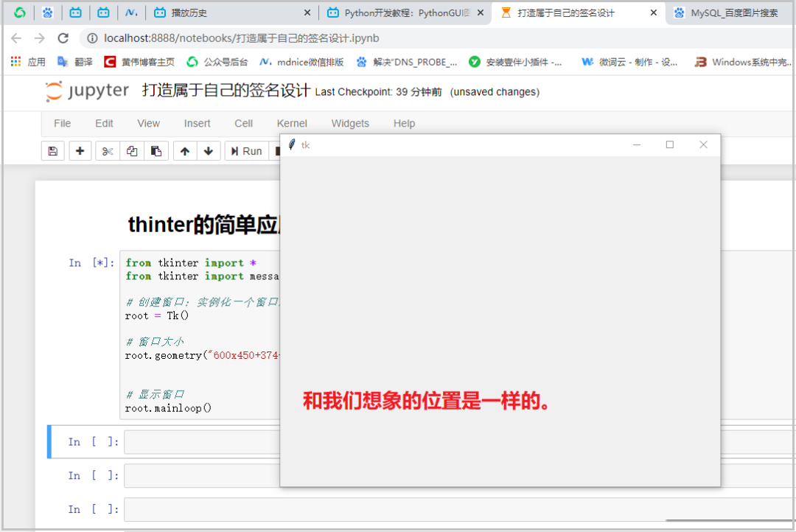Open the Kernel menu dropdown

tap(292, 123)
